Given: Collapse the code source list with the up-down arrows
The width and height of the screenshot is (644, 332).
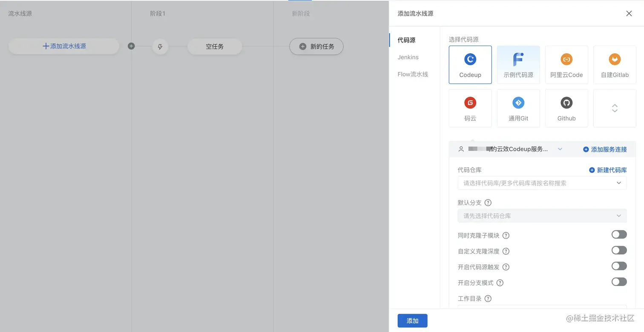Looking at the screenshot, I should (615, 108).
